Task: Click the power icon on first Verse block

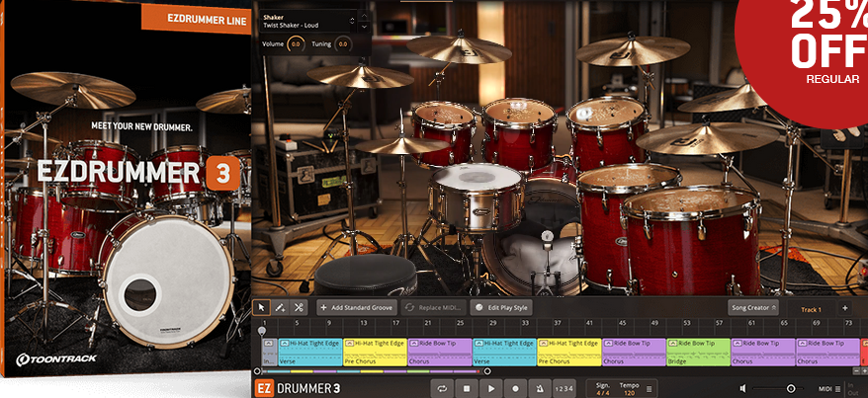Action: 285,344
